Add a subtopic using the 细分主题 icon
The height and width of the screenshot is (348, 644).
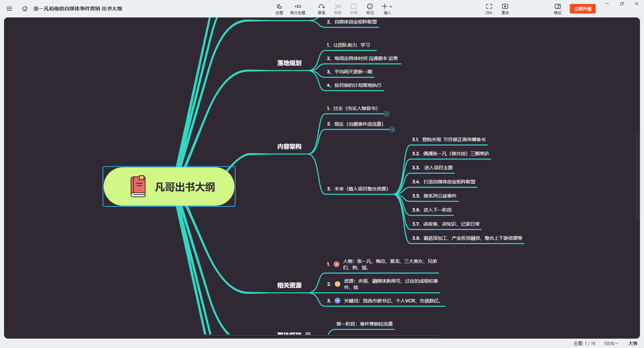click(297, 8)
